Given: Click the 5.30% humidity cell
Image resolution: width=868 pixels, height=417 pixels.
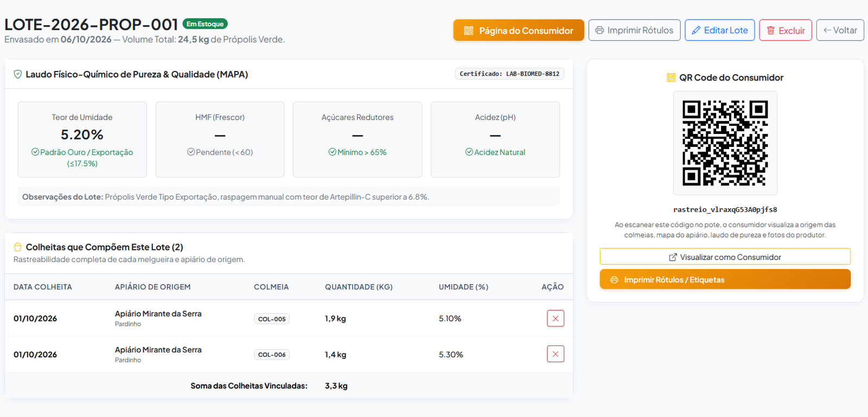Looking at the screenshot, I should point(451,354).
